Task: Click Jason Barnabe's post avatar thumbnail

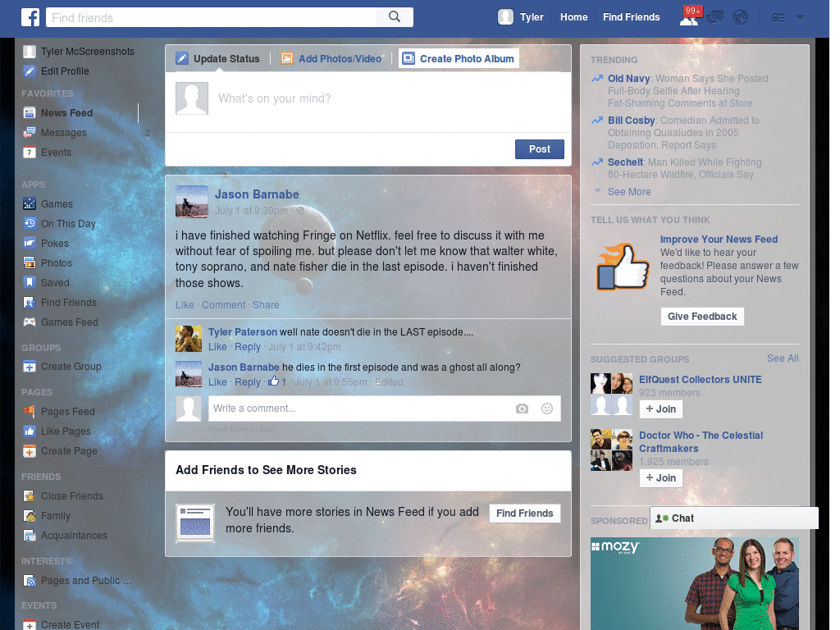Action: pos(192,202)
